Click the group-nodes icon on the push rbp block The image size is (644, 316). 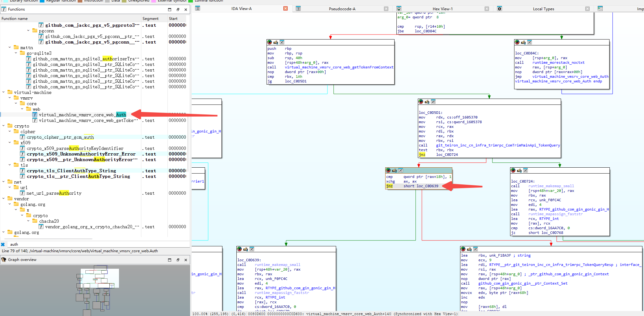(x=282, y=42)
